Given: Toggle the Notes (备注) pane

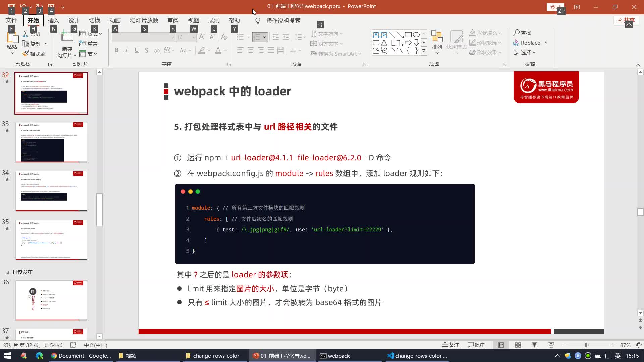Looking at the screenshot, I should click(450, 345).
